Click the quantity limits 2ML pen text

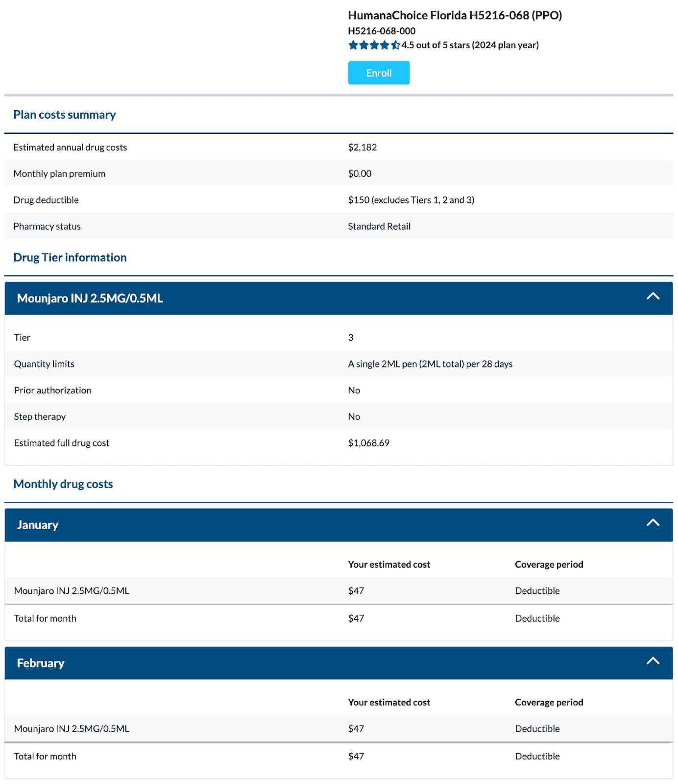[x=430, y=364]
